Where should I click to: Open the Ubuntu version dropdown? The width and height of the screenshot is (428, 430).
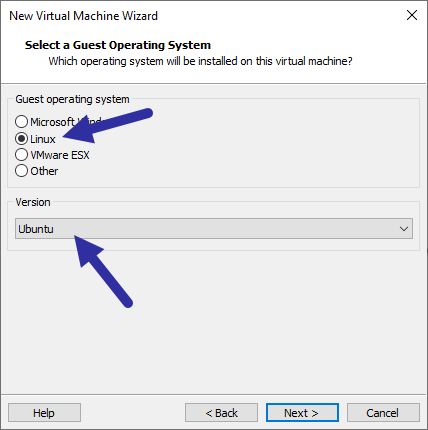[214, 229]
